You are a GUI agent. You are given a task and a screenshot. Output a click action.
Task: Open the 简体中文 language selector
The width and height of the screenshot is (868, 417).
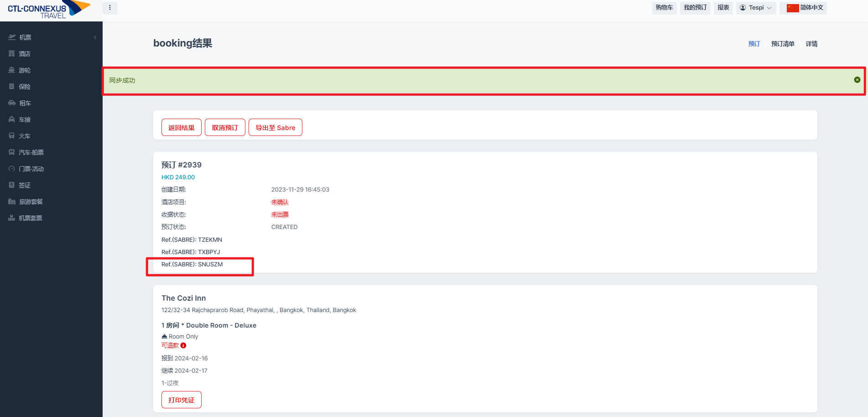[x=803, y=8]
